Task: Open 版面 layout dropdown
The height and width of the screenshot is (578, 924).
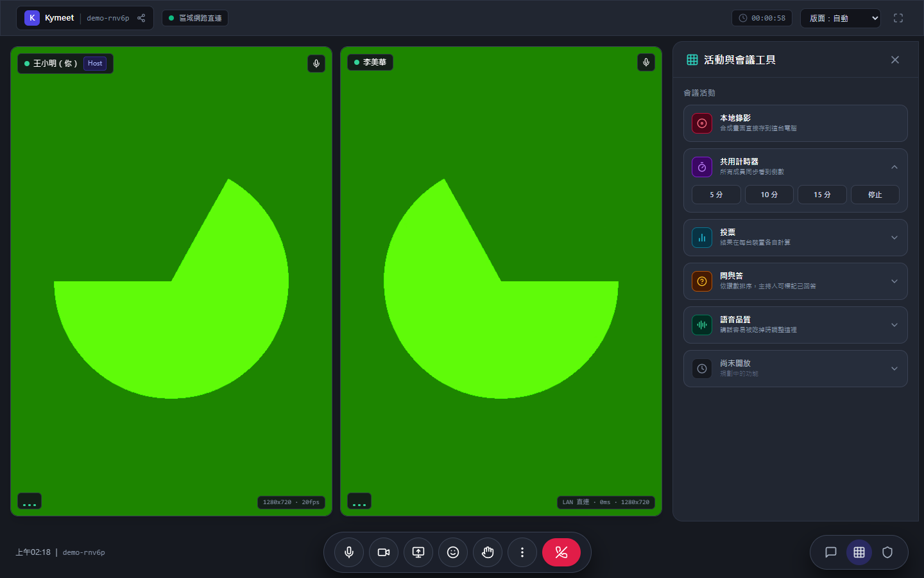Action: point(841,18)
